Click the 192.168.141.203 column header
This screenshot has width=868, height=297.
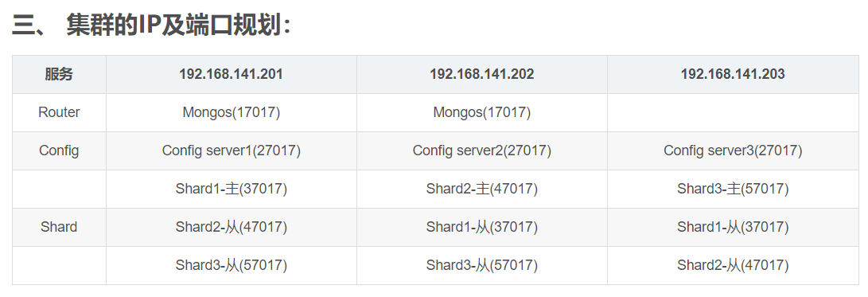click(x=733, y=74)
